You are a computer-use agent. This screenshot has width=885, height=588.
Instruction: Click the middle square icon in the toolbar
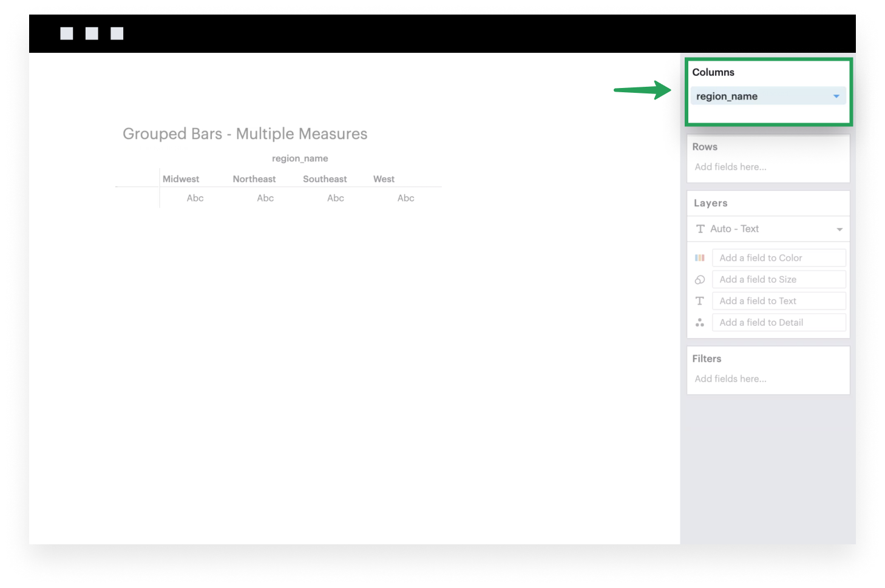tap(92, 33)
